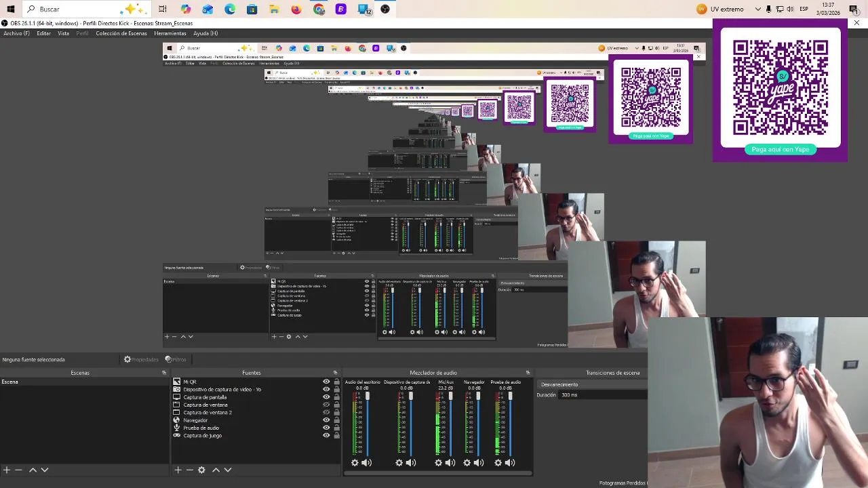Open Microsoft Edge from the taskbar
The image size is (868, 488).
[x=230, y=9]
